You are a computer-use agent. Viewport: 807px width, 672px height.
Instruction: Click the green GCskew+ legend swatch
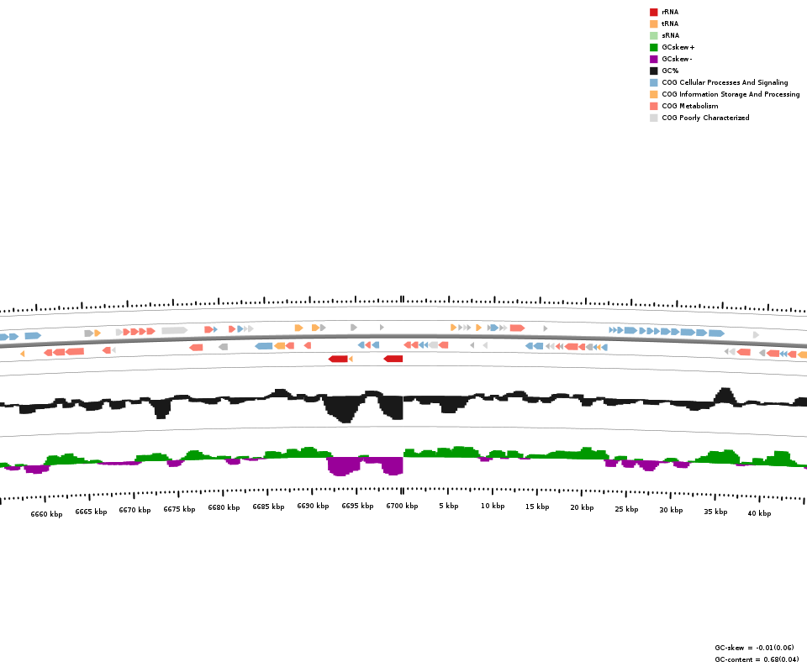[x=653, y=47]
